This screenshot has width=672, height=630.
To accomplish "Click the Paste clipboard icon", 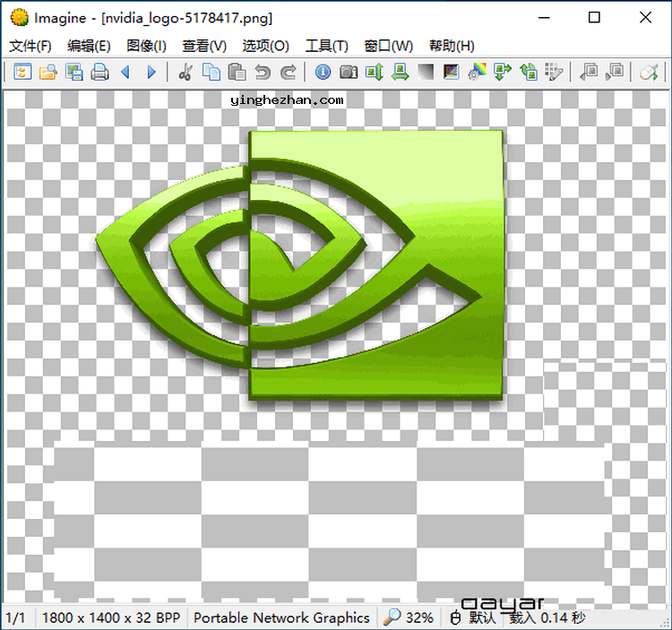I will coord(237,73).
